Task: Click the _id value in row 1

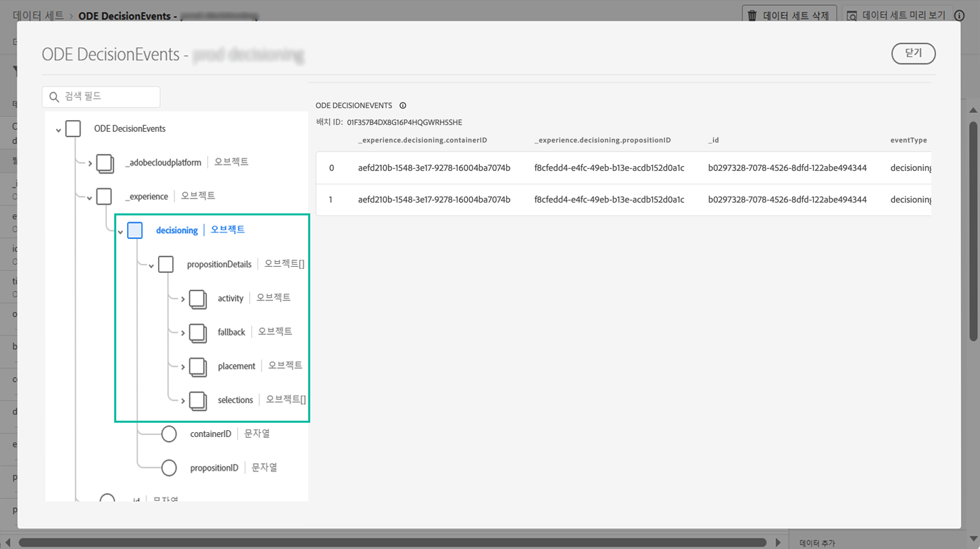Action: point(787,199)
